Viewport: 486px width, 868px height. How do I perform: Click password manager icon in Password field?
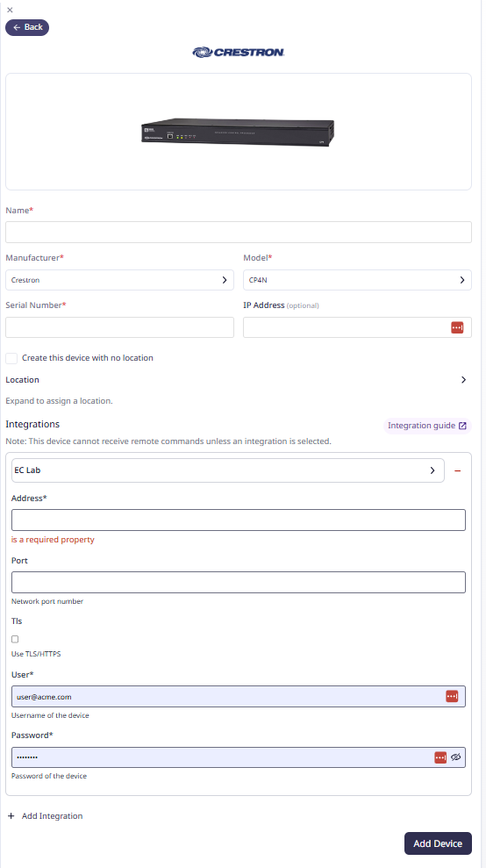[x=440, y=757]
